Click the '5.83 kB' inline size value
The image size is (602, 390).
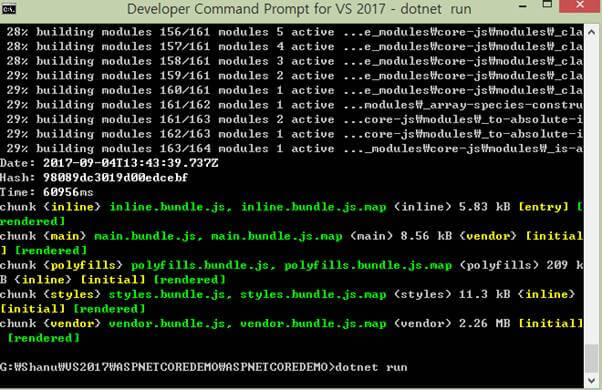[x=485, y=207]
